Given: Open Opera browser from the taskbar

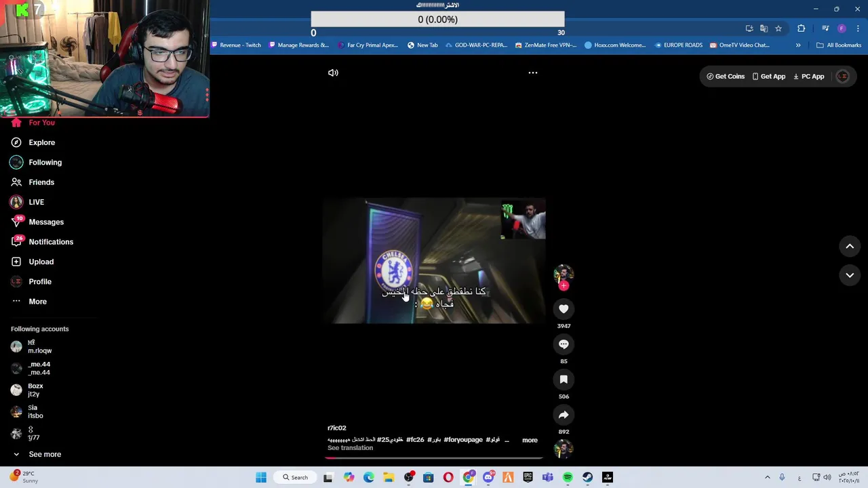Looking at the screenshot, I should pyautogui.click(x=448, y=477).
